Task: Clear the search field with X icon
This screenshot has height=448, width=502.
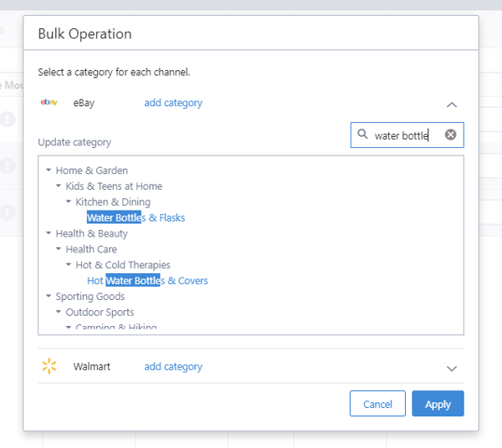Action: pyautogui.click(x=450, y=135)
